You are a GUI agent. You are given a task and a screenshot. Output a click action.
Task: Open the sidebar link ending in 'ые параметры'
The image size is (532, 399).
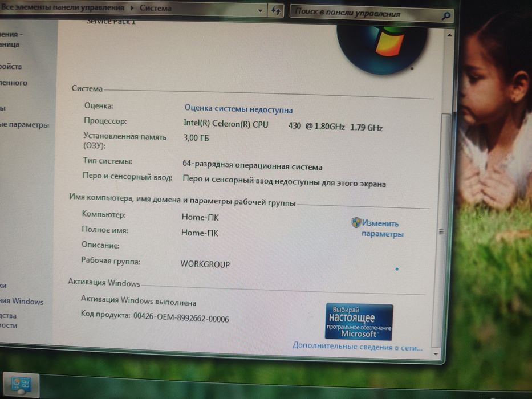(x=25, y=125)
